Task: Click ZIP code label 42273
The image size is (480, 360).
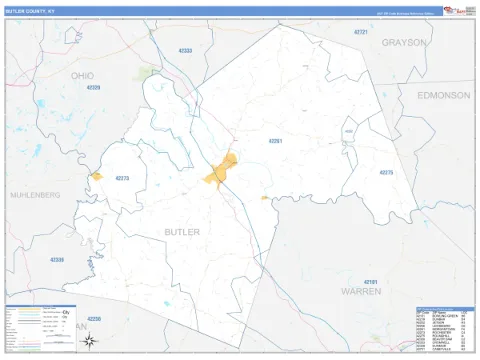Action: 122,178
